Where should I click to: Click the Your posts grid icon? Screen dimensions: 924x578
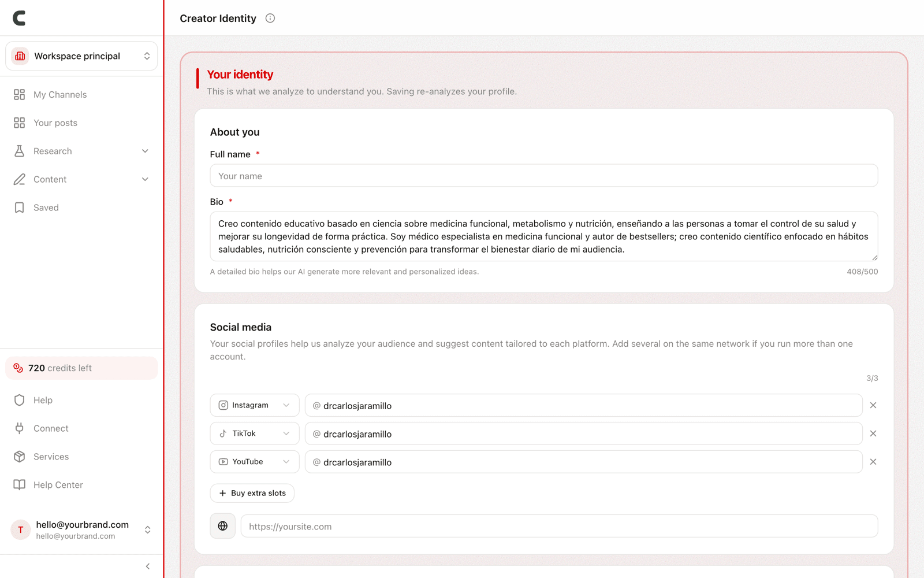point(20,123)
